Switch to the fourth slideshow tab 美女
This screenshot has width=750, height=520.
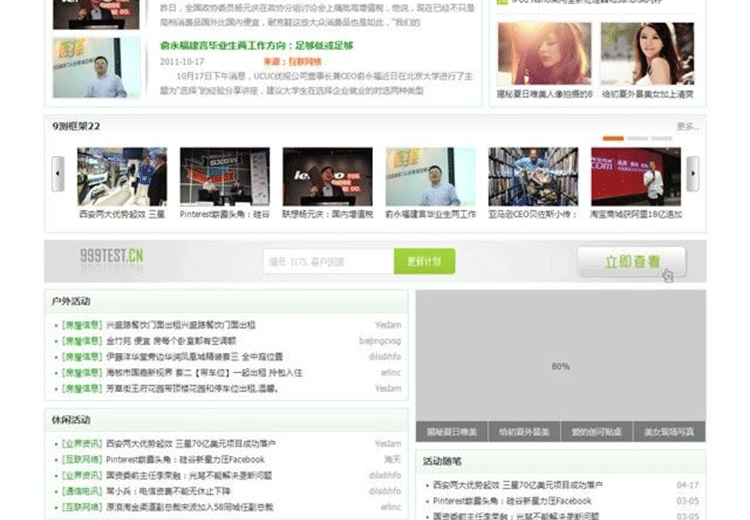(669, 431)
